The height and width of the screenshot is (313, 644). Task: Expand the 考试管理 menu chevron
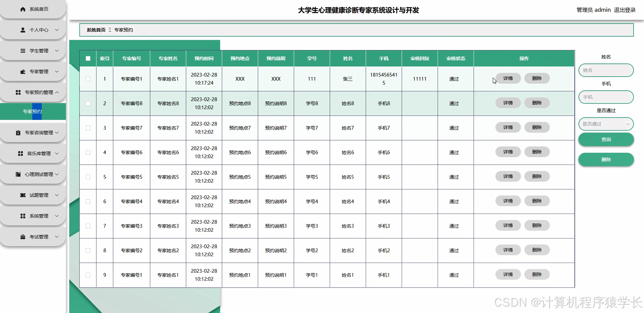(57, 237)
